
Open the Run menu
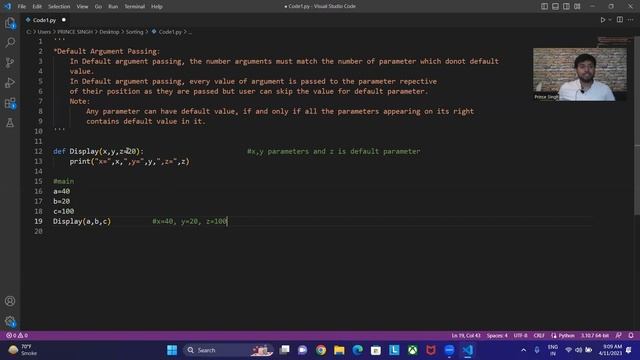click(113, 7)
